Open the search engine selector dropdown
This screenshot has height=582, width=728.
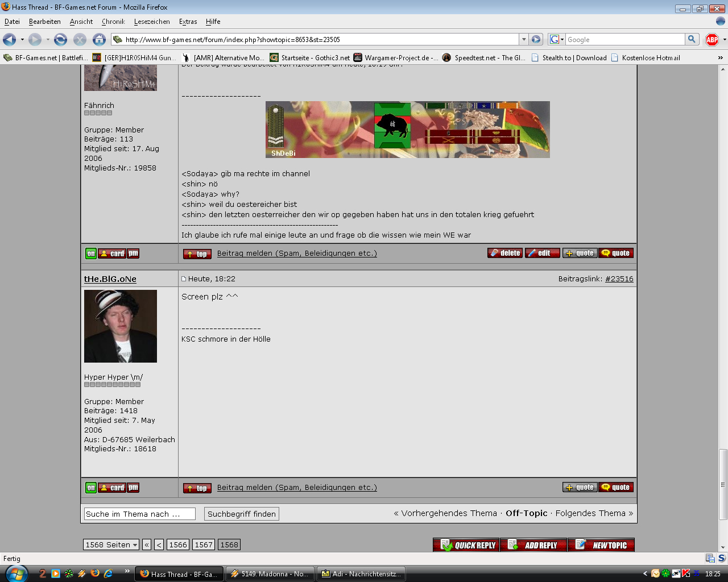[557, 39]
